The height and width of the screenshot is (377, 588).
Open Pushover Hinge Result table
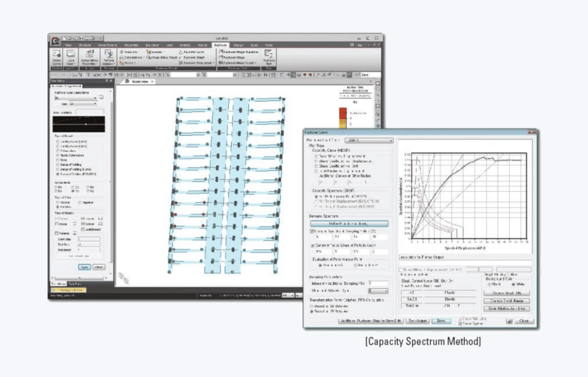click(x=238, y=63)
